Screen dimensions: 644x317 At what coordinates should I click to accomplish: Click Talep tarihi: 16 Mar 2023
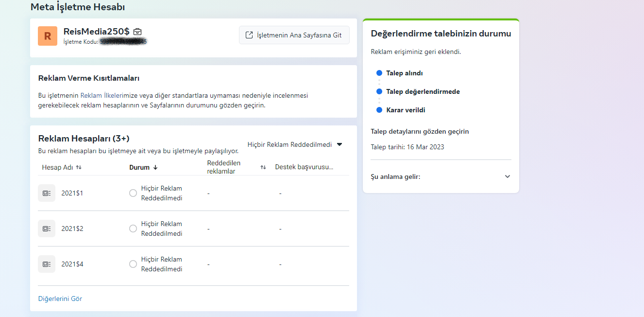pos(407,147)
